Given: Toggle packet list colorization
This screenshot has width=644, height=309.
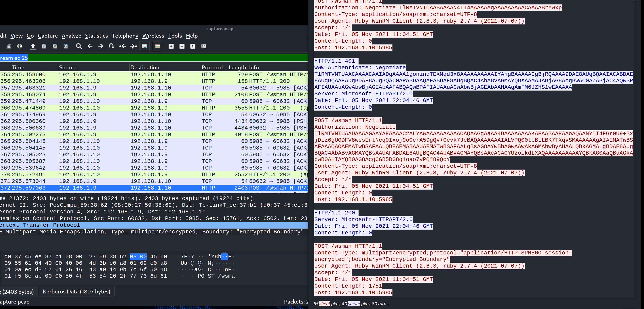Looking at the screenshot, I should click(157, 46).
